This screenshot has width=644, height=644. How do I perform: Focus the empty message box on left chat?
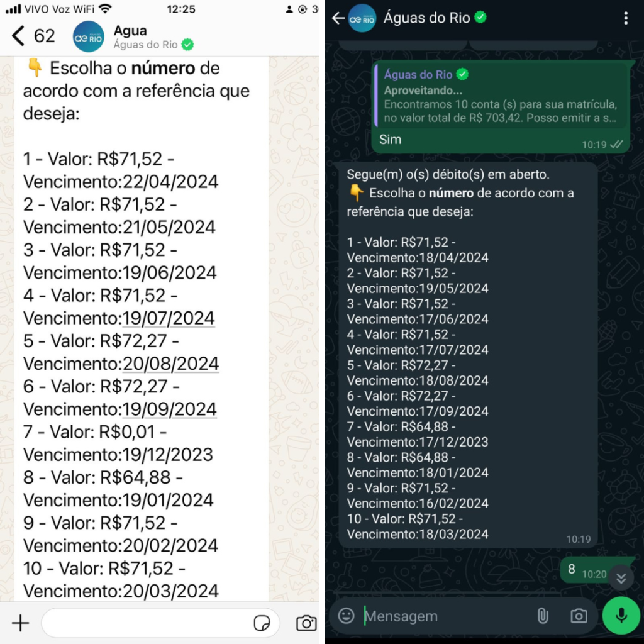pyautogui.click(x=148, y=623)
